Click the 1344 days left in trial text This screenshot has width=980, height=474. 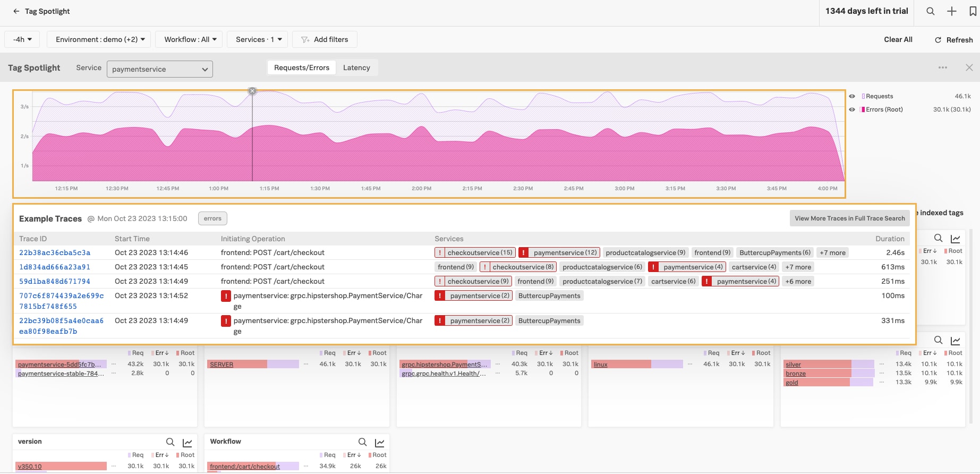[867, 11]
